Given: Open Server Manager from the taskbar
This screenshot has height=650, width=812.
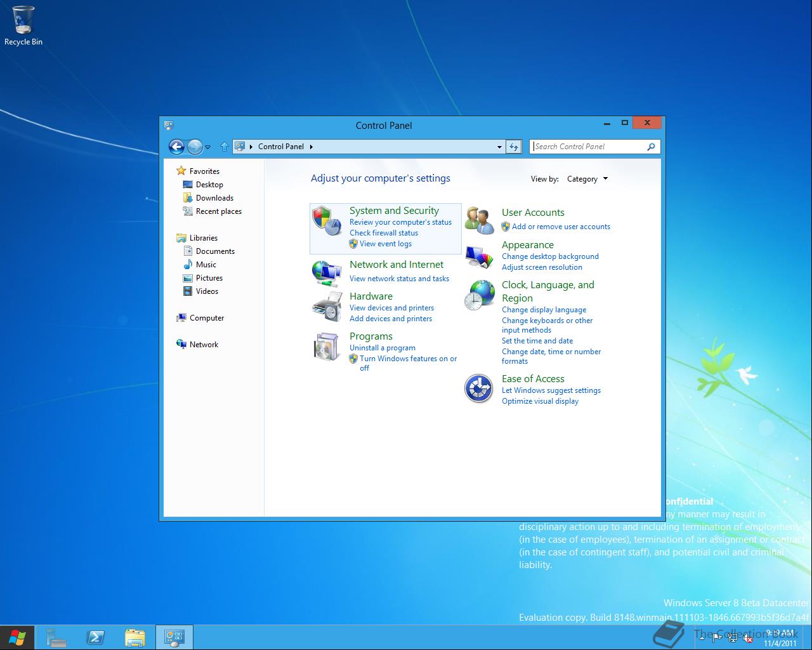Looking at the screenshot, I should pyautogui.click(x=56, y=637).
